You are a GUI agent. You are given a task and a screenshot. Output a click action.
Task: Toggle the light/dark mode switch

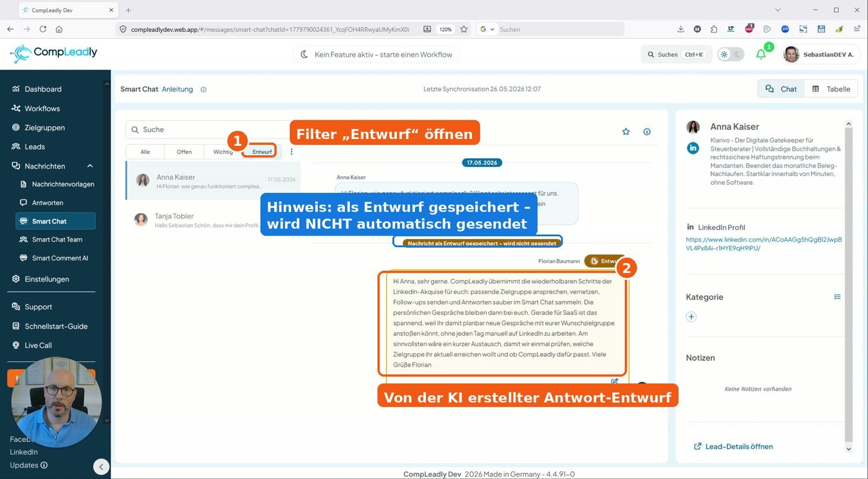click(730, 54)
